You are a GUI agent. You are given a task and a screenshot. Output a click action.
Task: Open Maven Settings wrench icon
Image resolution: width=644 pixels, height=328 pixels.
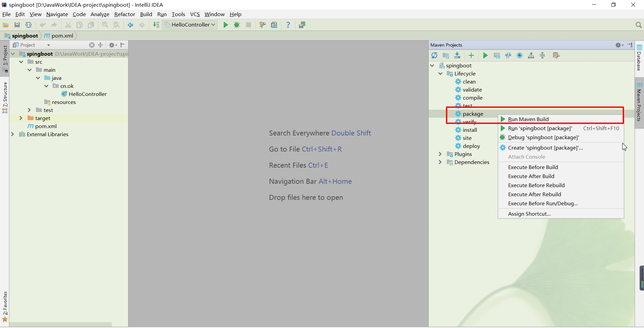click(556, 55)
